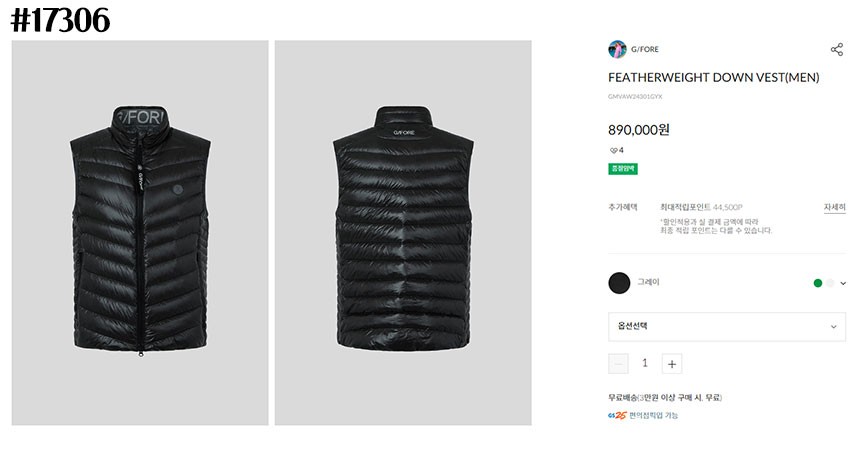Select the white color option dot
The height and width of the screenshot is (467, 860).
pos(830,283)
